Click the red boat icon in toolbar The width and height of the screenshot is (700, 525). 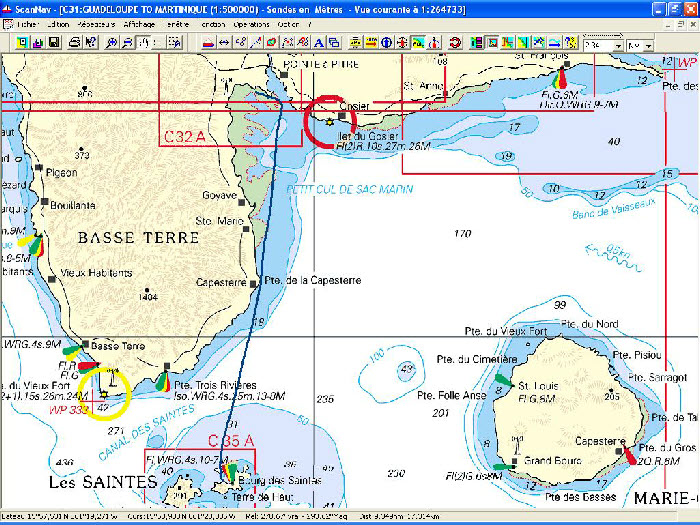(208, 43)
